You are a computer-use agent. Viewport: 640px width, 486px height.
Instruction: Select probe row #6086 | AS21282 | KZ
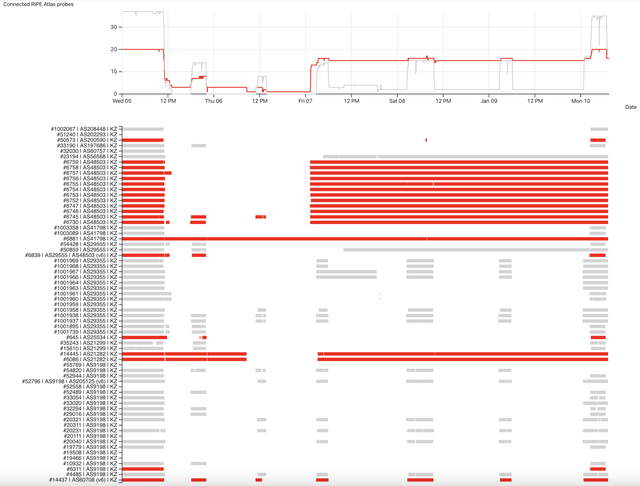[x=90, y=359]
